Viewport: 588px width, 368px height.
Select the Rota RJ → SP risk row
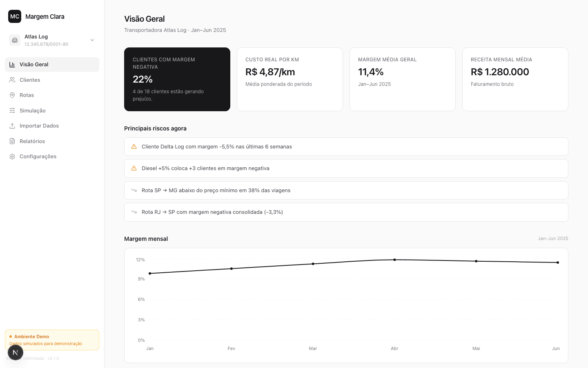pos(346,212)
